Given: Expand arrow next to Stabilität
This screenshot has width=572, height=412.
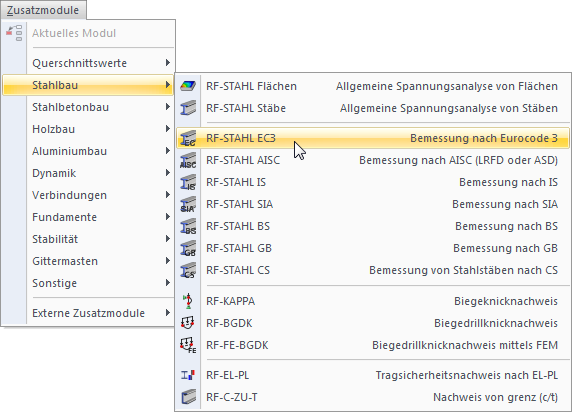Looking at the screenshot, I should [167, 239].
